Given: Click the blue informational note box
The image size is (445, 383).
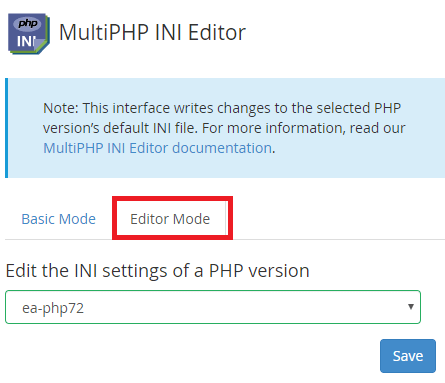Looking at the screenshot, I should (x=225, y=128).
